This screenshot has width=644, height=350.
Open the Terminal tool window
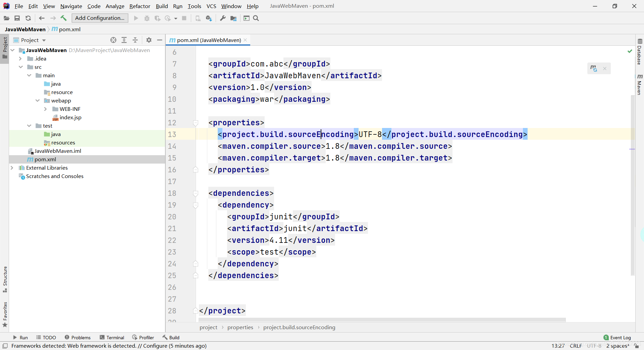[x=112, y=338]
